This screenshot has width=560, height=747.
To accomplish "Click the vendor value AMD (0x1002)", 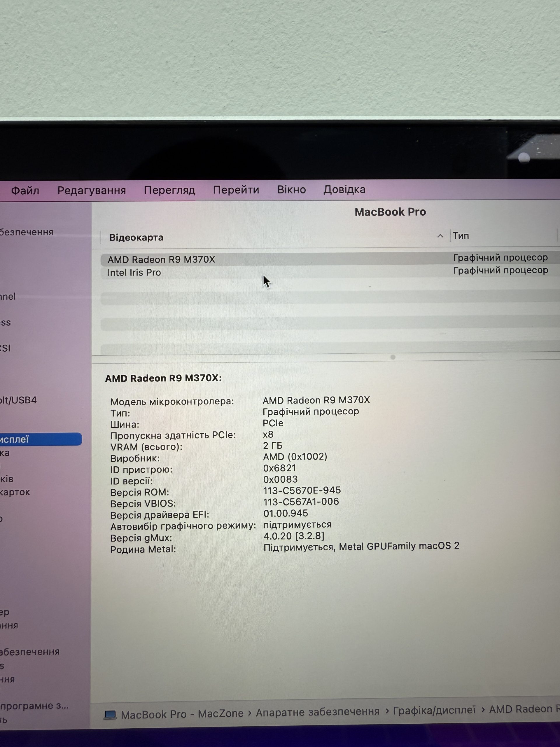I will tap(295, 457).
